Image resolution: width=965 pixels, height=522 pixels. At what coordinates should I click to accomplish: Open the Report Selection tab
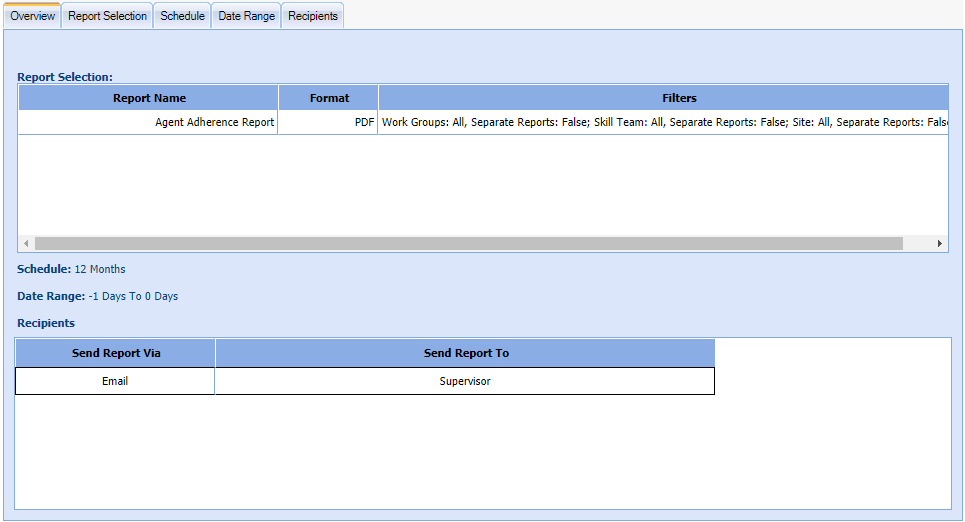click(107, 16)
